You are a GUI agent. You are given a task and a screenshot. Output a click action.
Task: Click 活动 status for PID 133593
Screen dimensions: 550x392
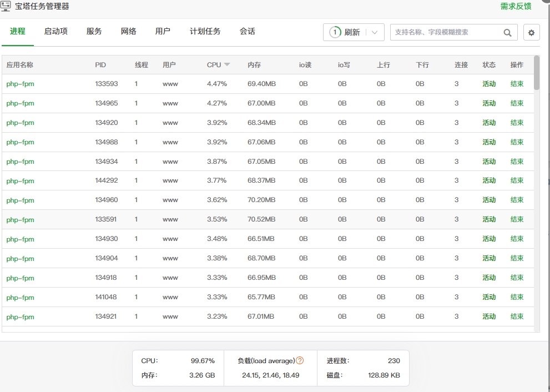point(489,84)
